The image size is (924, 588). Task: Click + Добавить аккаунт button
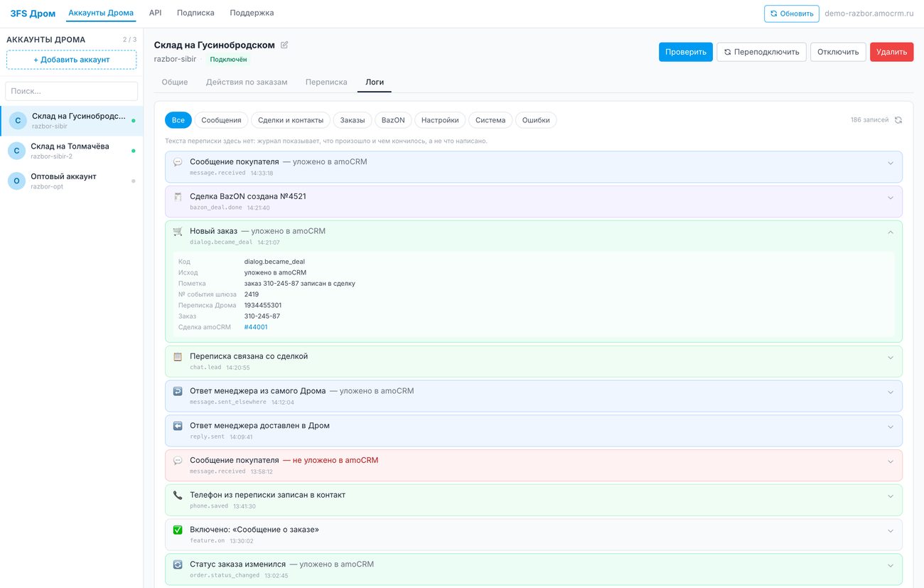[72, 60]
